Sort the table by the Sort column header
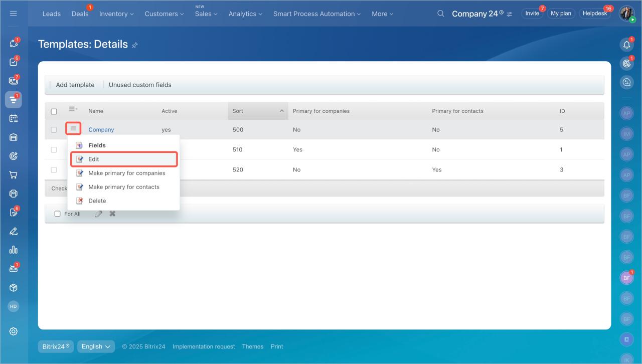Viewport: 642px width, 364px height. 258,111
